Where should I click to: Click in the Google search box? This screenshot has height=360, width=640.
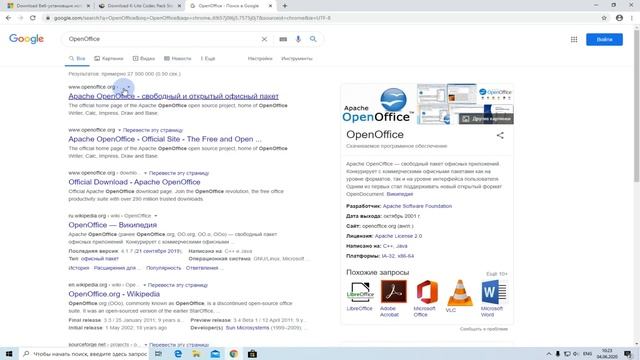[x=163, y=39]
